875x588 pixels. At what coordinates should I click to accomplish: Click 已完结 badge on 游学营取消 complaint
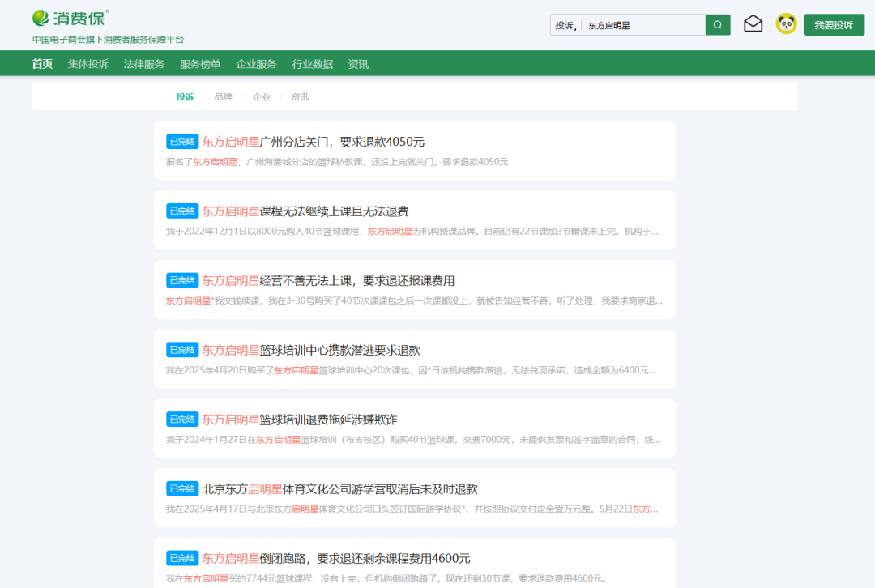182,489
